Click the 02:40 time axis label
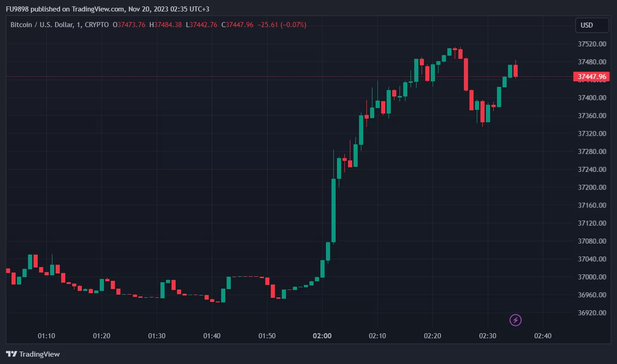The width and height of the screenshot is (617, 364). click(543, 336)
